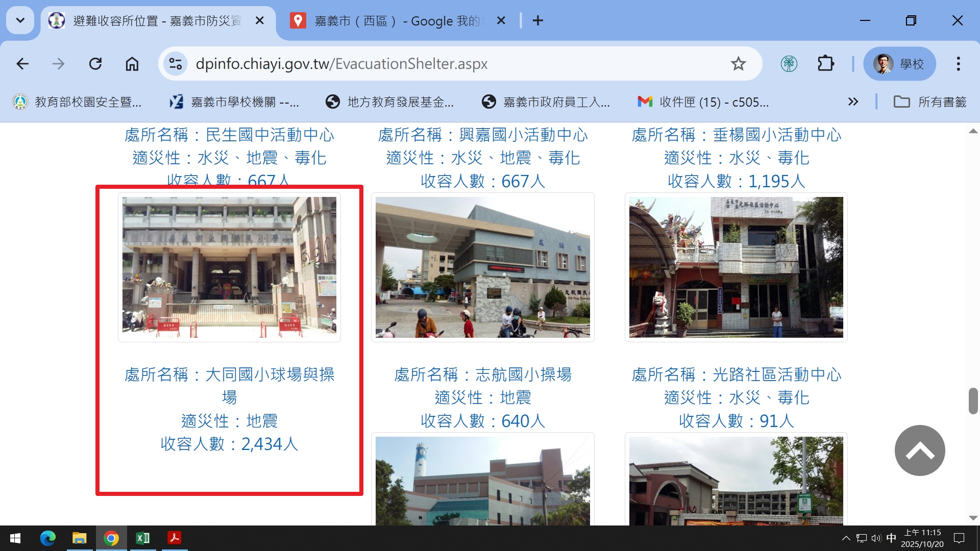Switch to the Google My Maps tab
Screen dimensions: 980x551
tap(393, 21)
